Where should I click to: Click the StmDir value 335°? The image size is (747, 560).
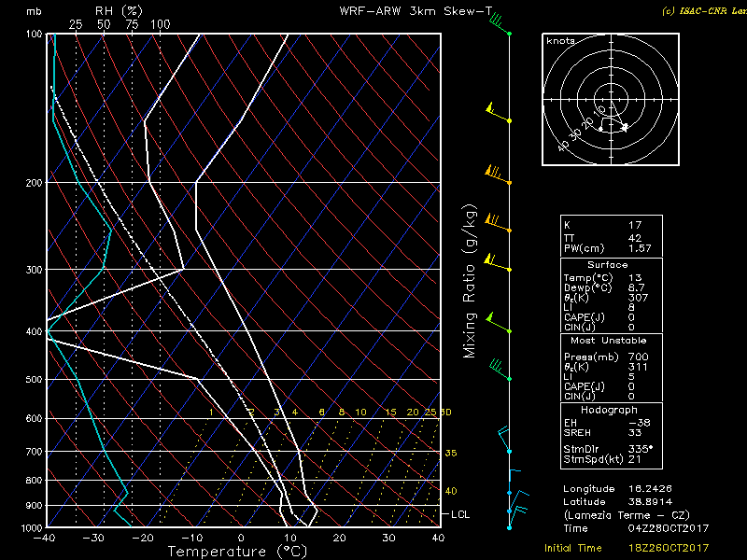(x=641, y=449)
